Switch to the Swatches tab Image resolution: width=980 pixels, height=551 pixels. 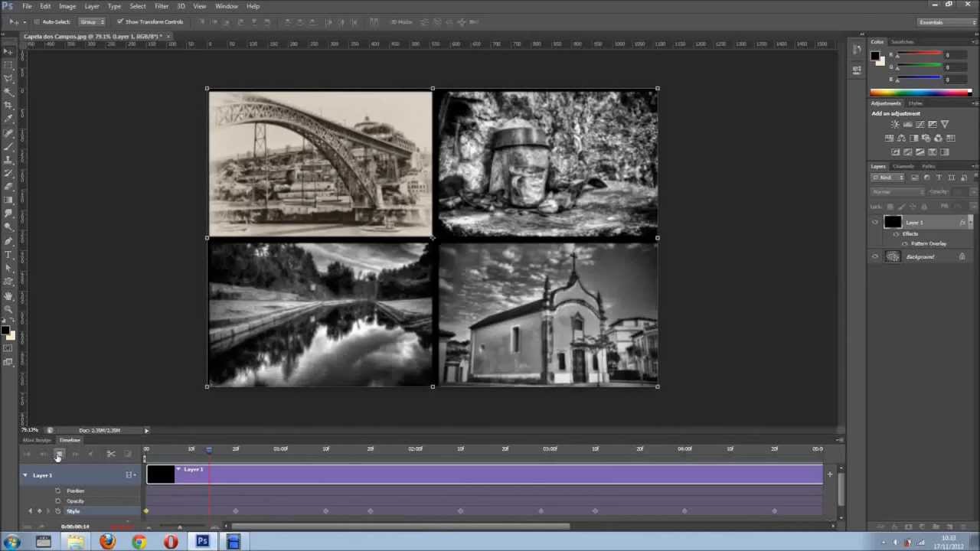click(902, 42)
